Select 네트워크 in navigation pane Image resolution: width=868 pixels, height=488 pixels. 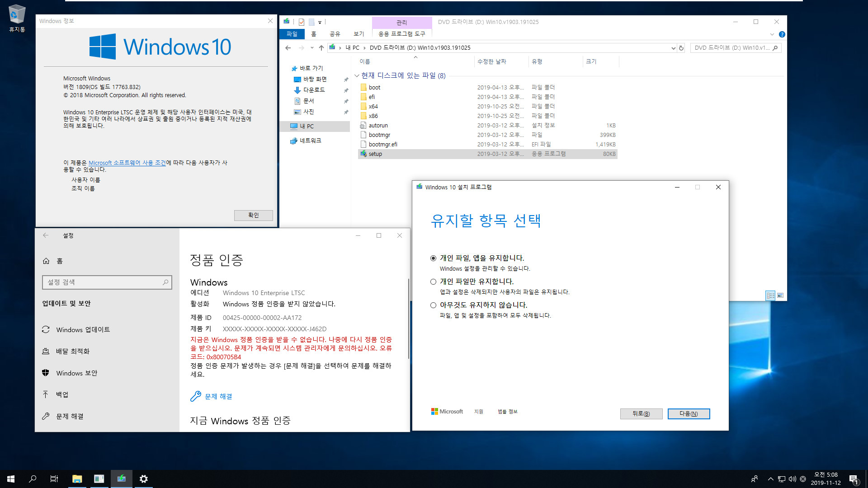click(310, 141)
